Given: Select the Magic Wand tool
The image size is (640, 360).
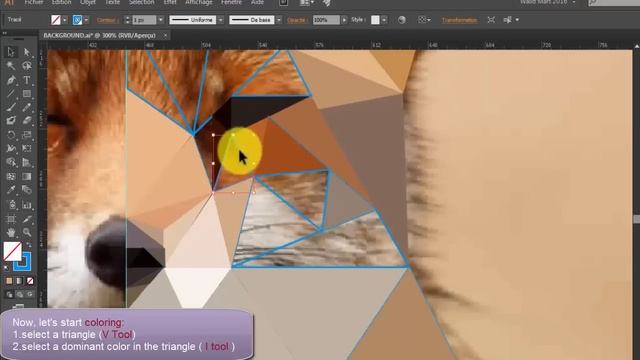Looking at the screenshot, I should (11, 66).
